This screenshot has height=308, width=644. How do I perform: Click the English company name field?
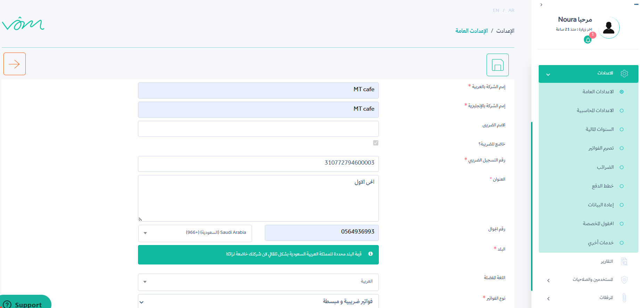coord(258,110)
